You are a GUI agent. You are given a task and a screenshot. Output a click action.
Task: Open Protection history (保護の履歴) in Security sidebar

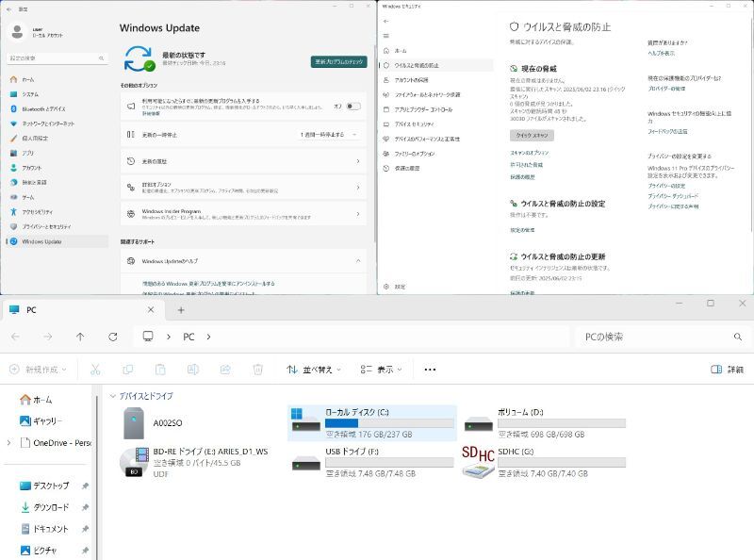(x=436, y=169)
